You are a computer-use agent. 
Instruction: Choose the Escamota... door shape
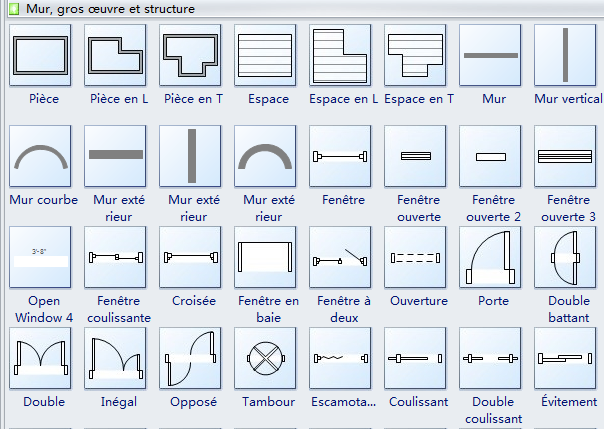click(x=340, y=358)
